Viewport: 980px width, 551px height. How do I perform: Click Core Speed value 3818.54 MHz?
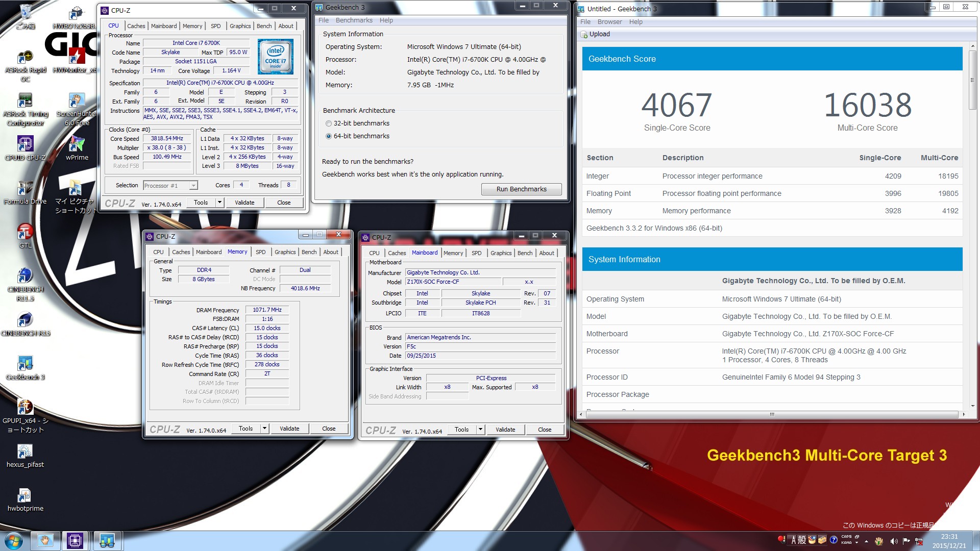tap(167, 139)
